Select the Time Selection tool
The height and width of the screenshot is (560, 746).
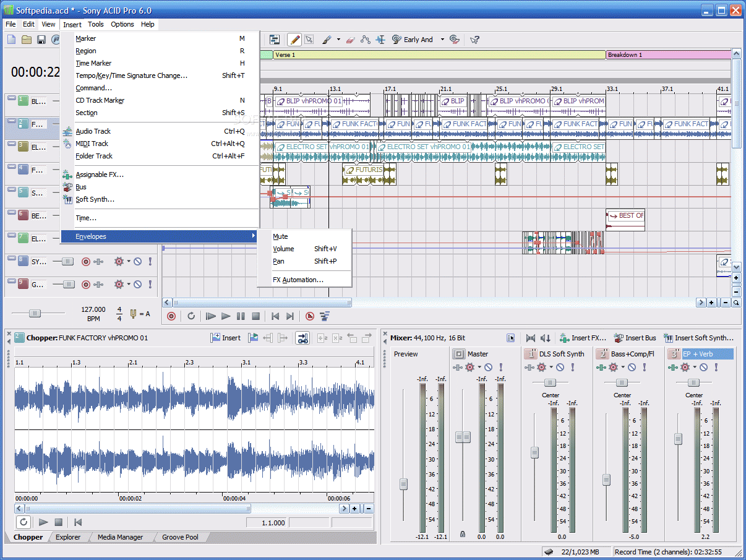(380, 40)
